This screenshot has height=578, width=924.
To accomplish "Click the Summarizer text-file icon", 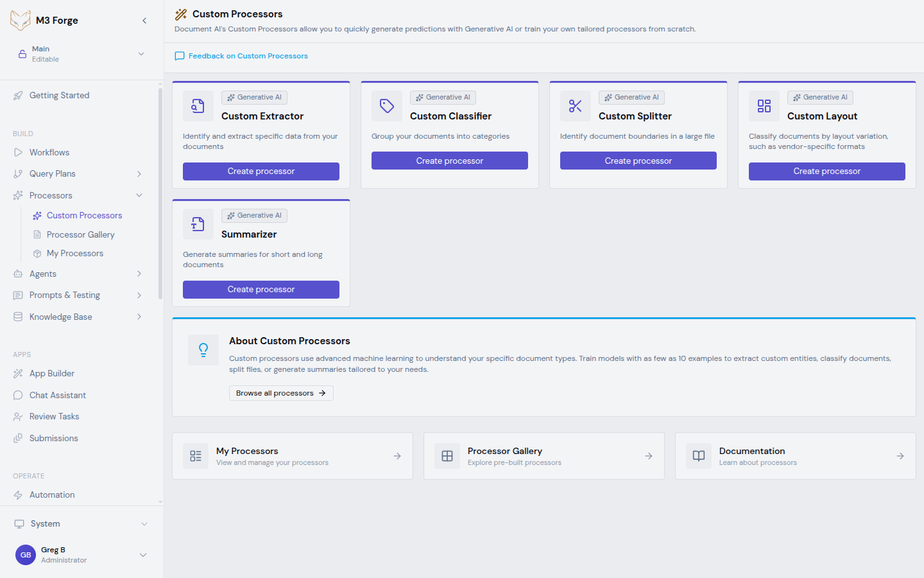I will (198, 224).
